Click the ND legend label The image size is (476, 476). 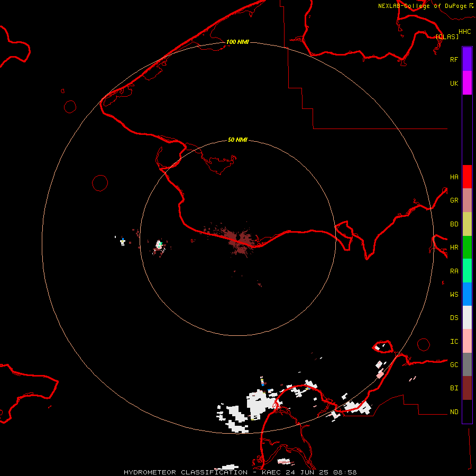tap(454, 412)
